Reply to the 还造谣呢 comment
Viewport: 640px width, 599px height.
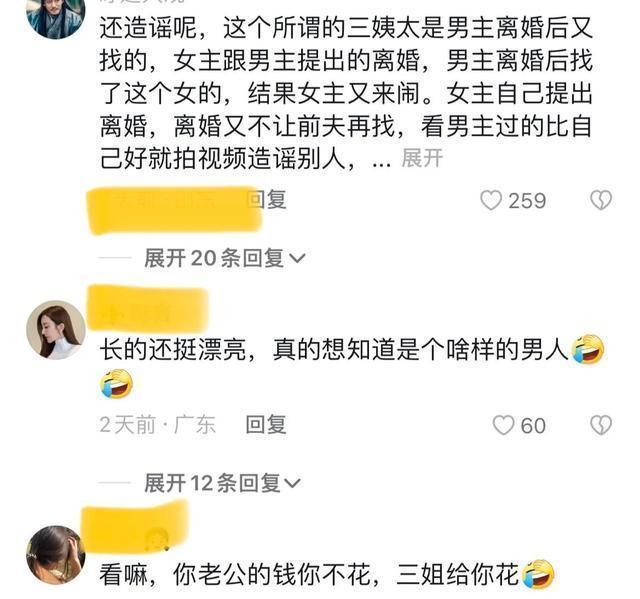pyautogui.click(x=267, y=200)
